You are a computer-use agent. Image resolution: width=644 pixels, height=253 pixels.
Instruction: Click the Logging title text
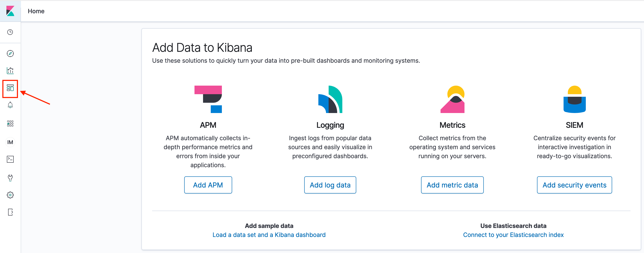tap(330, 125)
